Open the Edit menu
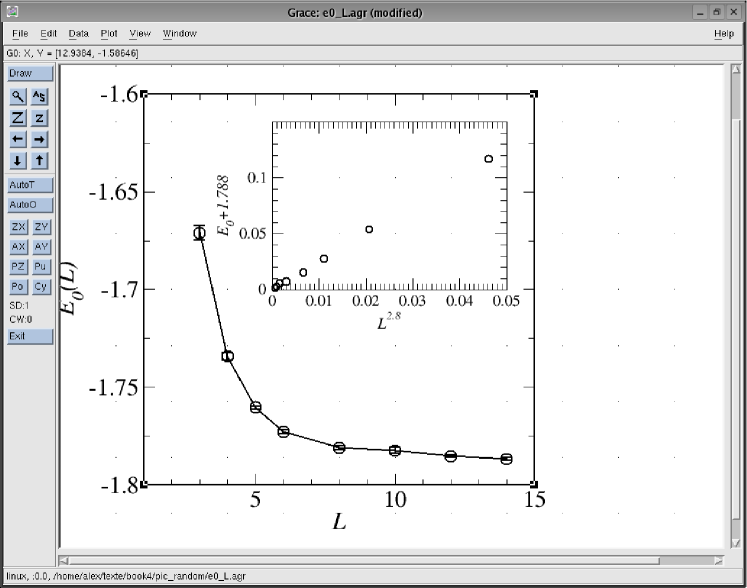 (x=48, y=33)
